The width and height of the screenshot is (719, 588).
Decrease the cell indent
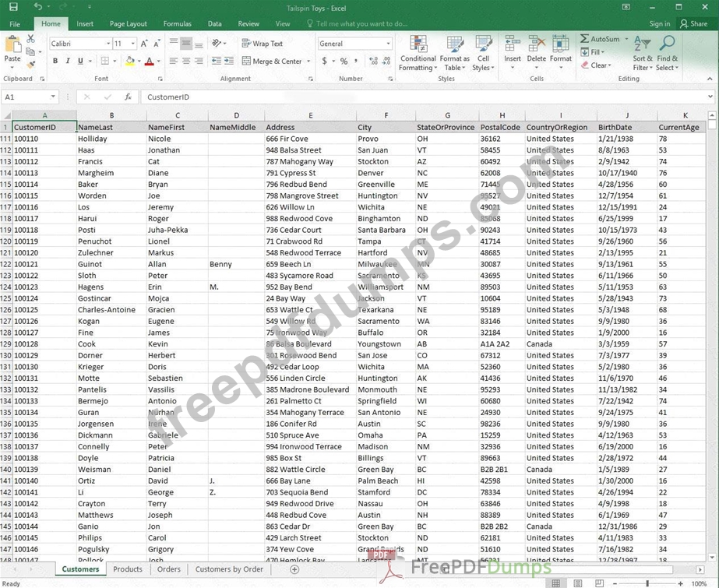pos(217,61)
